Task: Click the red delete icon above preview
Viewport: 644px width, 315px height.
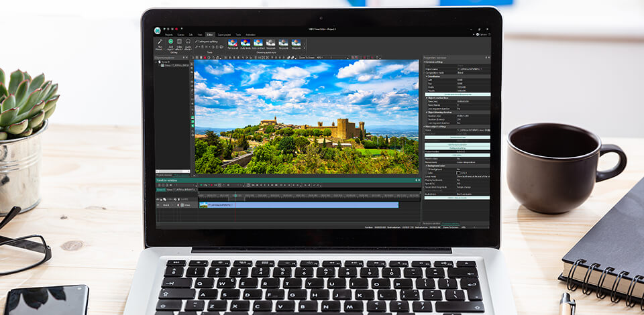Action: [x=205, y=58]
